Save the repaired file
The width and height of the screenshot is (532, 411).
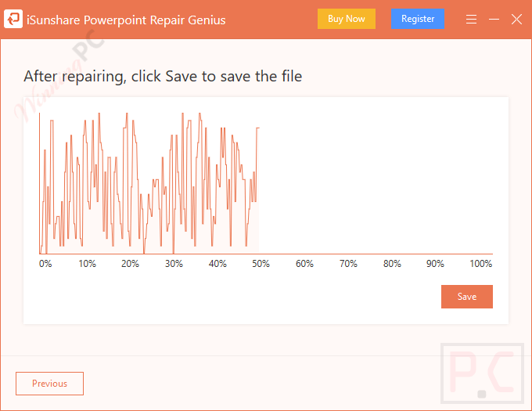(467, 297)
